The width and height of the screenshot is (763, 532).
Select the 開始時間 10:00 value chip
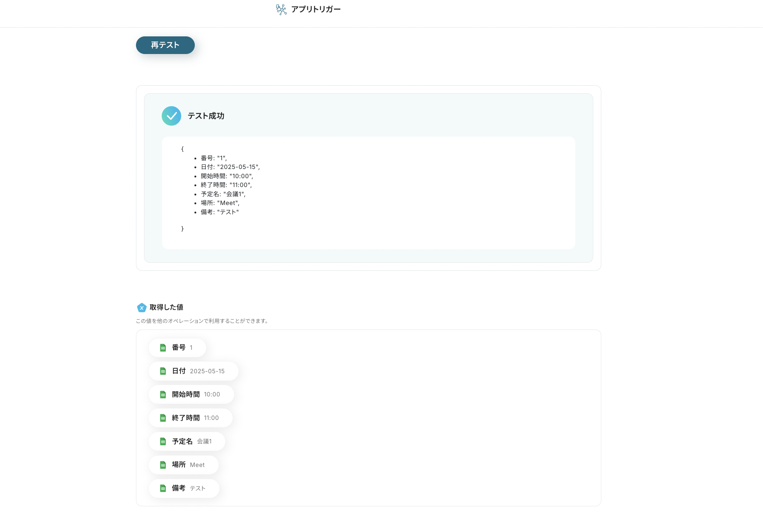point(192,395)
